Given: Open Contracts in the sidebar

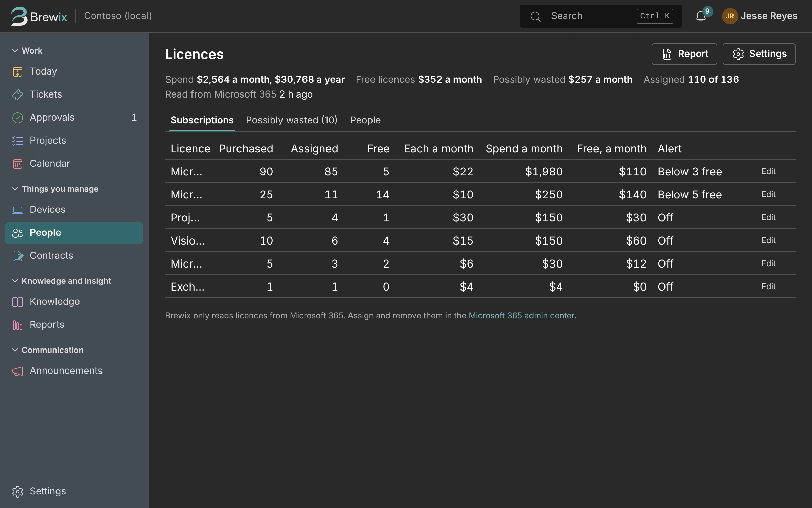Looking at the screenshot, I should point(74,256).
